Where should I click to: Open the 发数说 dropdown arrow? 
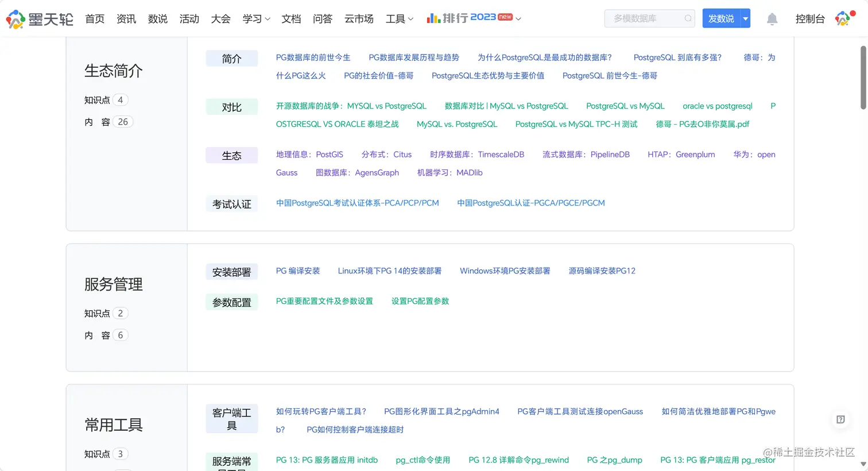745,18
